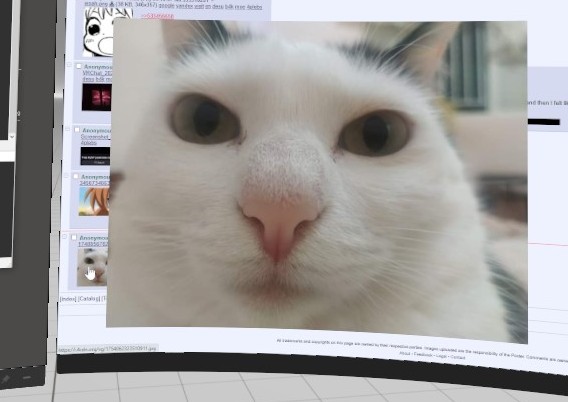
Task: Open file link on the cat-thumbnail post
Action: tap(93, 244)
